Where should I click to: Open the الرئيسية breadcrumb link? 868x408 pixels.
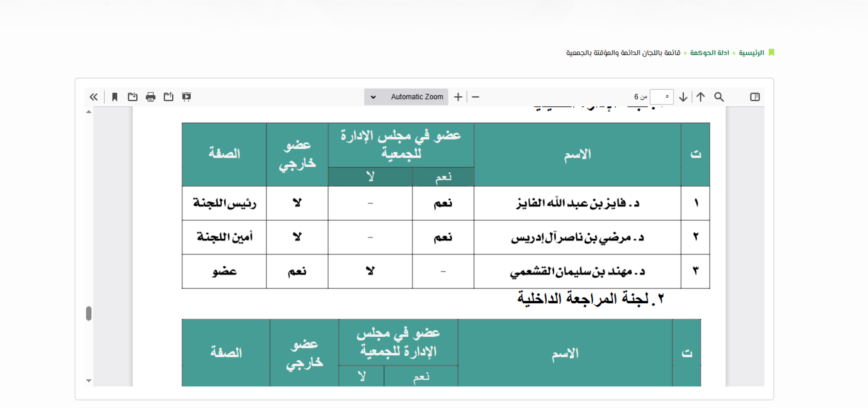click(x=751, y=53)
